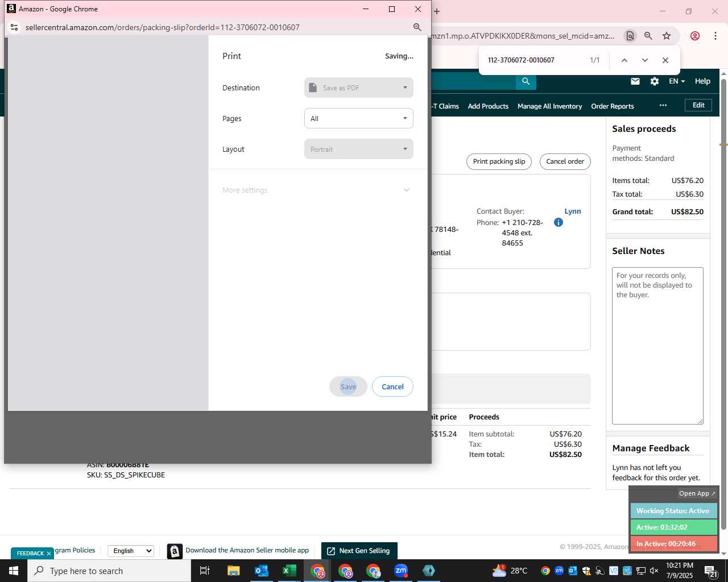Click the Edit button in navigation bar
The height and width of the screenshot is (582, 728).
[x=698, y=105]
